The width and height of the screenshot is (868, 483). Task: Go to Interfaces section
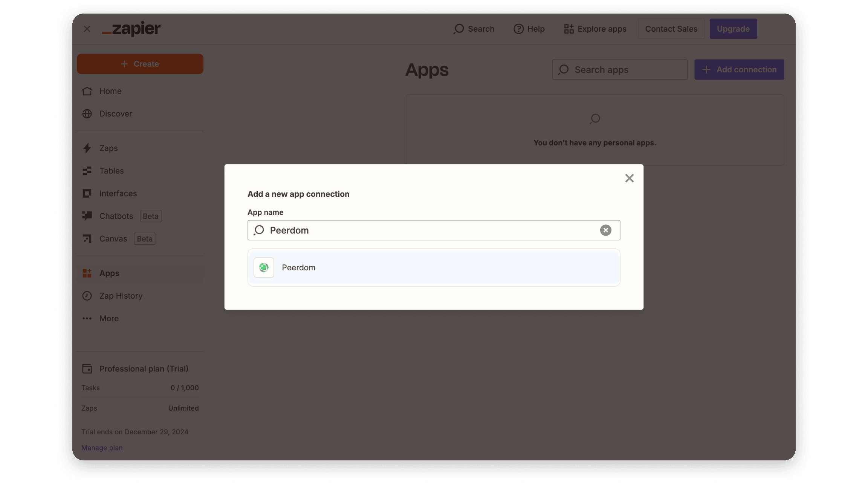tap(118, 193)
